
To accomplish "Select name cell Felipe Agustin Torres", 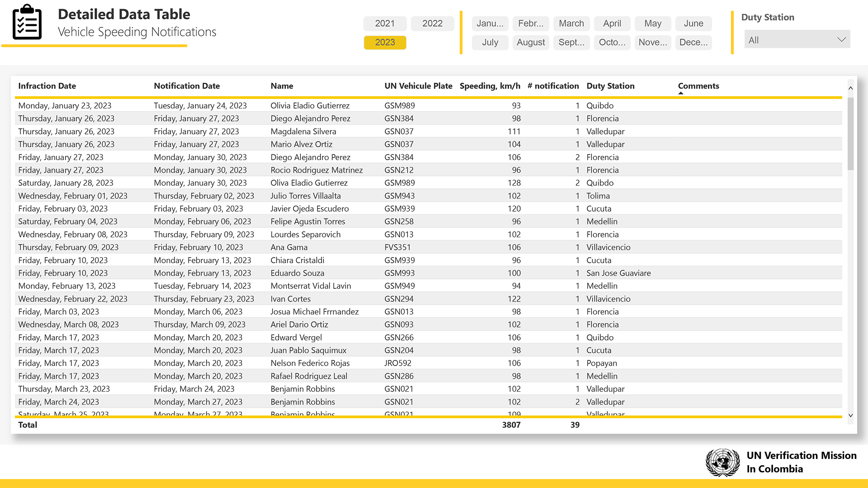I will coord(308,221).
